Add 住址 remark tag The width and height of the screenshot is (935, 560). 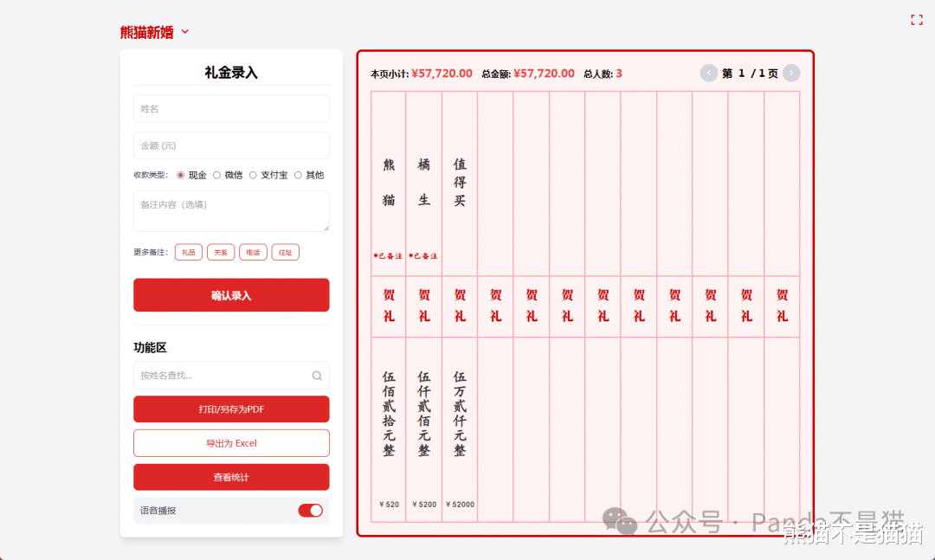[285, 252]
